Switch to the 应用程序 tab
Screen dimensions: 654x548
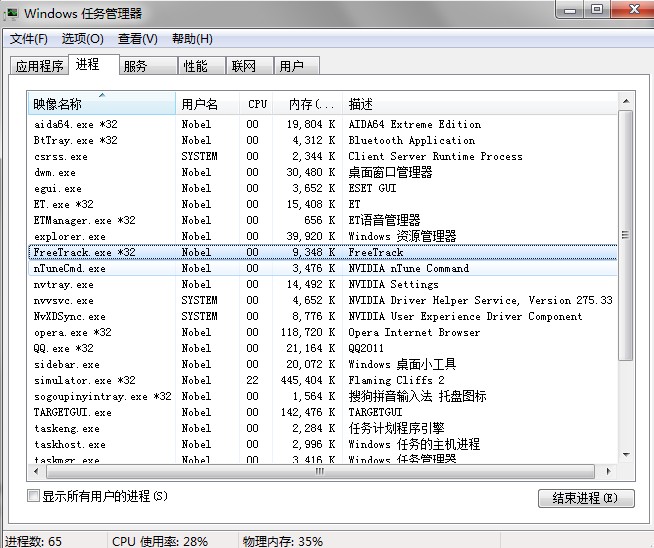pos(39,66)
